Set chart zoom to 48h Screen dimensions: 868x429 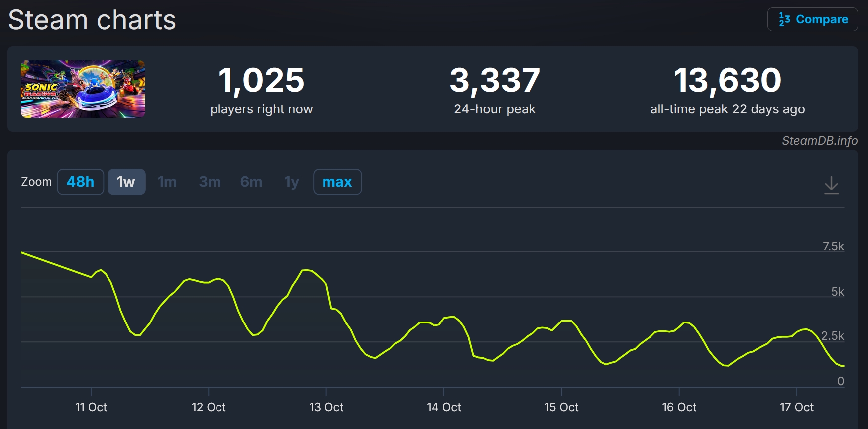[x=81, y=182]
